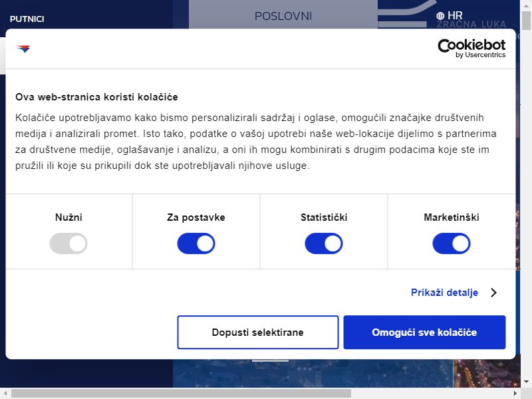
Task: Open the HR language selector
Action: point(450,15)
